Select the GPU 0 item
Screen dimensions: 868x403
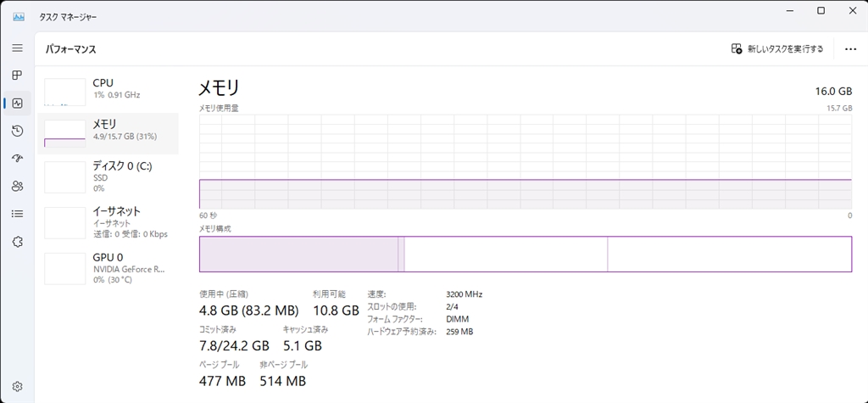(x=110, y=267)
